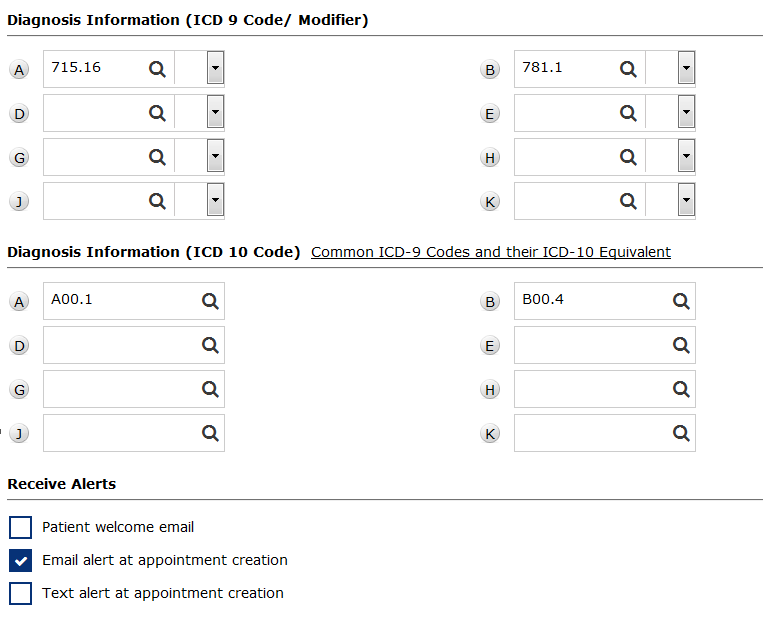Viewport: 763px width, 625px height.
Task: Expand modifier dropdown for ICD 9 field D
Action: pos(215,113)
